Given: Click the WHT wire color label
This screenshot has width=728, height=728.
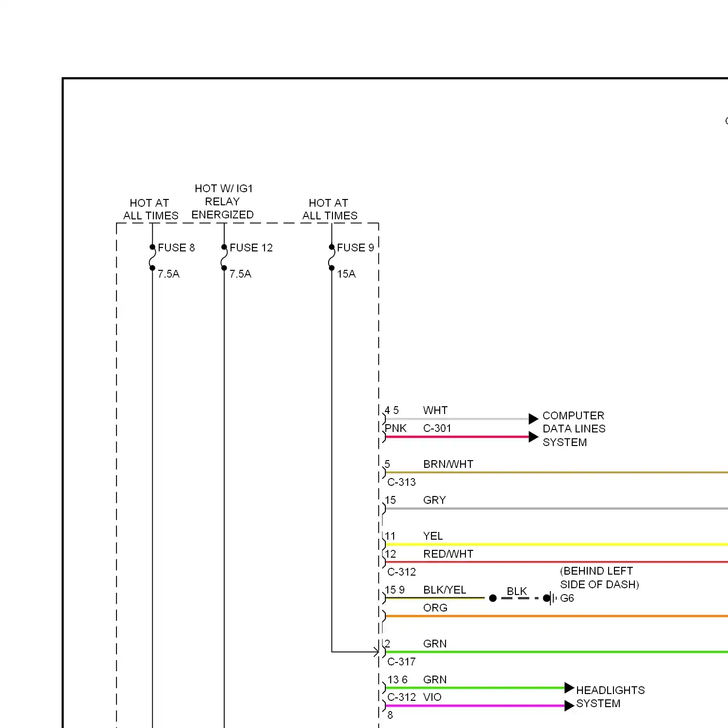Looking at the screenshot, I should (x=435, y=410).
